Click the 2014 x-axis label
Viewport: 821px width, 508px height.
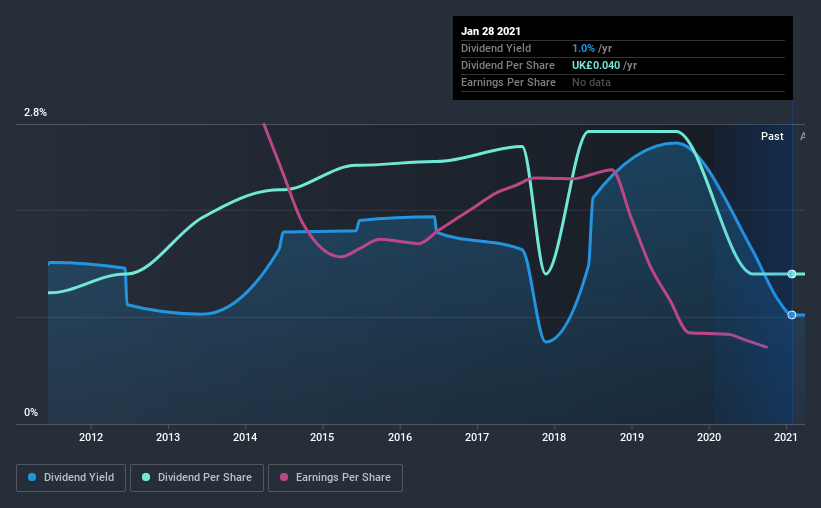coord(245,437)
